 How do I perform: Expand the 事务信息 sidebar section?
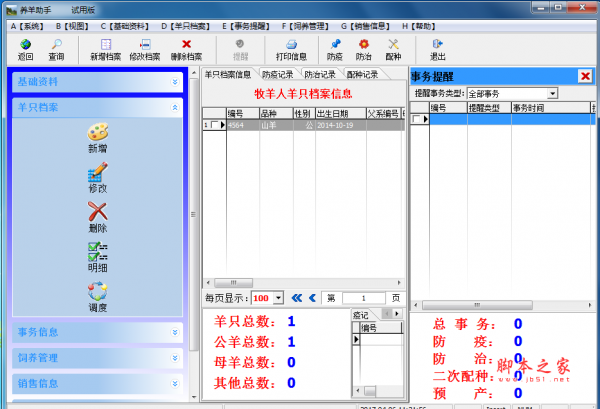coord(175,332)
